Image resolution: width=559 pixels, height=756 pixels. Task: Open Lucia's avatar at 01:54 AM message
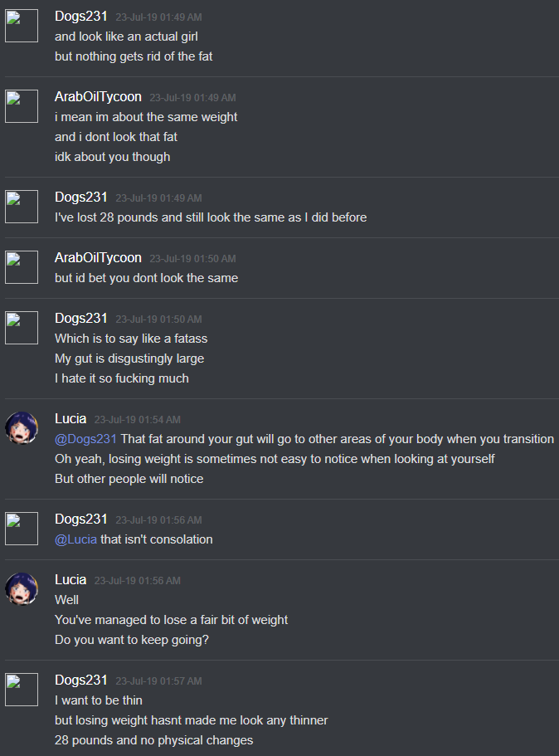point(22,427)
